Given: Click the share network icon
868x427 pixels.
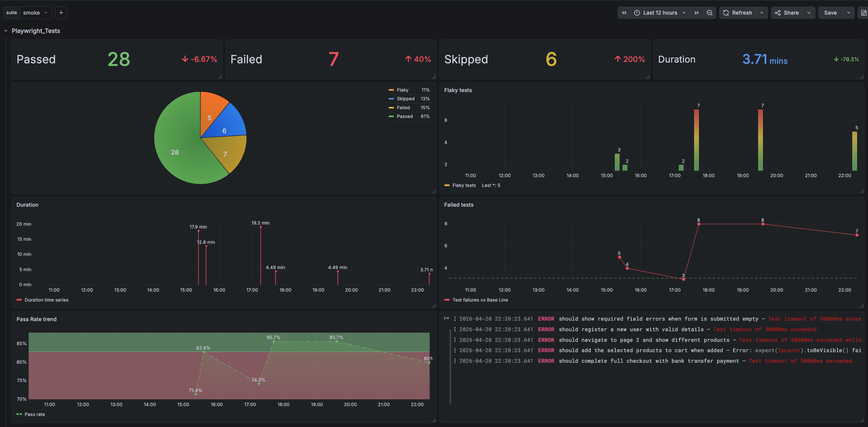Looking at the screenshot, I should [778, 12].
